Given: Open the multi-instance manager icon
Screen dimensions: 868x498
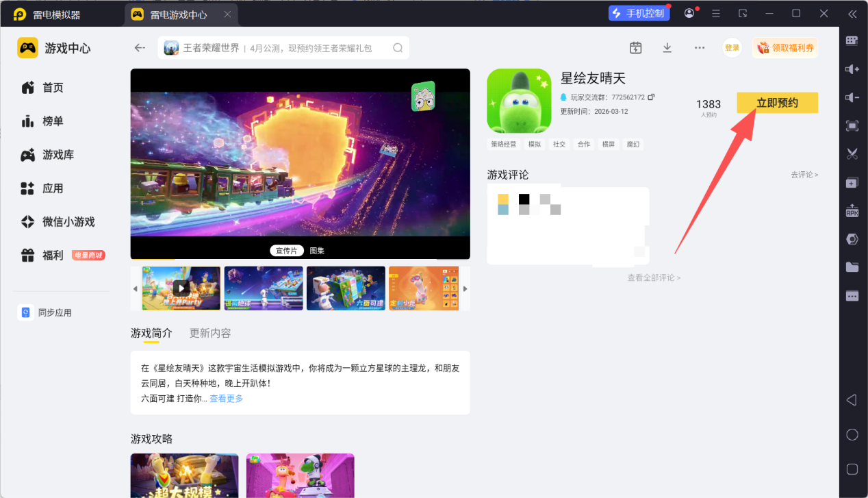Looking at the screenshot, I should (x=852, y=183).
